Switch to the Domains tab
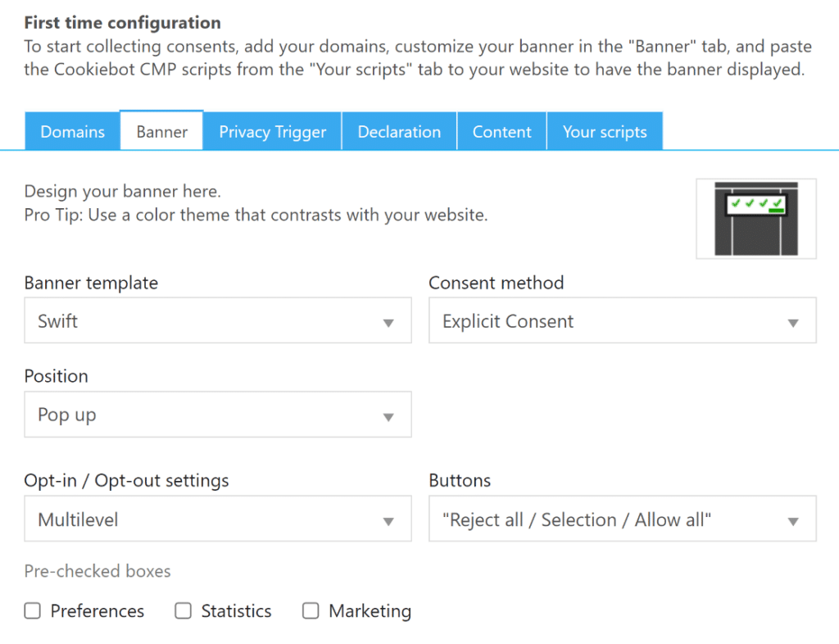The height and width of the screenshot is (644, 839). (72, 130)
